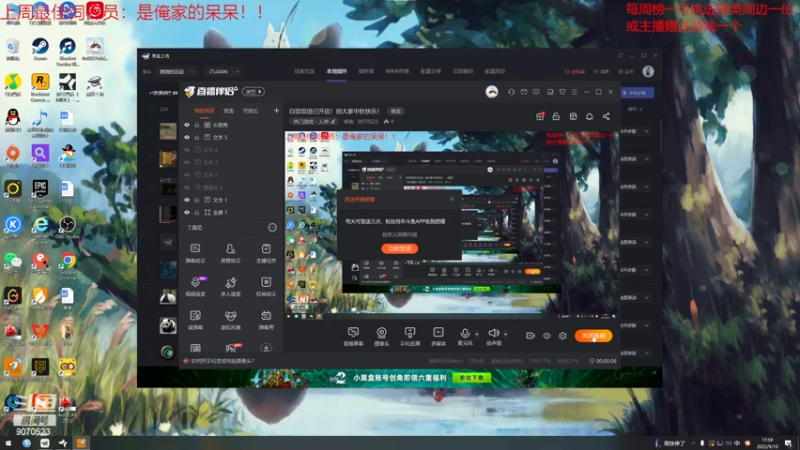Expand speaker options arrow
Screen dimensions: 800x450
(x=506, y=334)
